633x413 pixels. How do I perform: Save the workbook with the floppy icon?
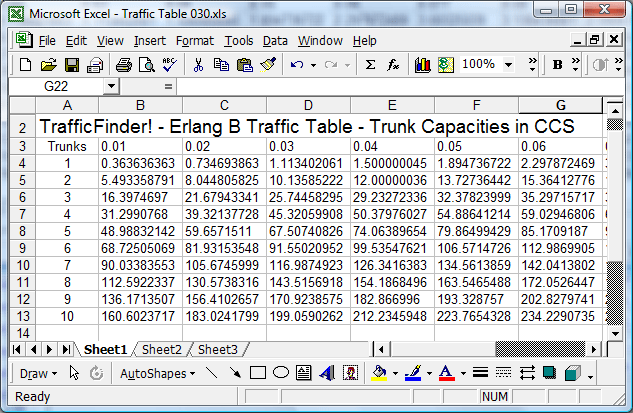point(72,65)
